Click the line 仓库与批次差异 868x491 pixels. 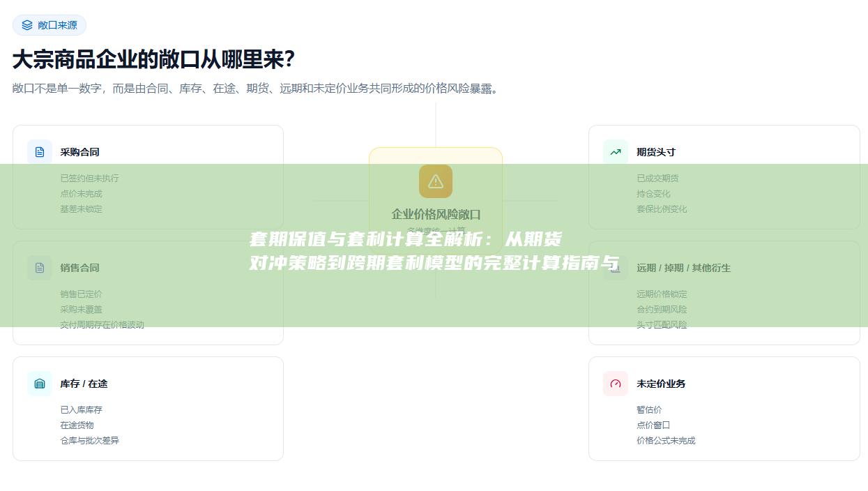click(x=90, y=441)
